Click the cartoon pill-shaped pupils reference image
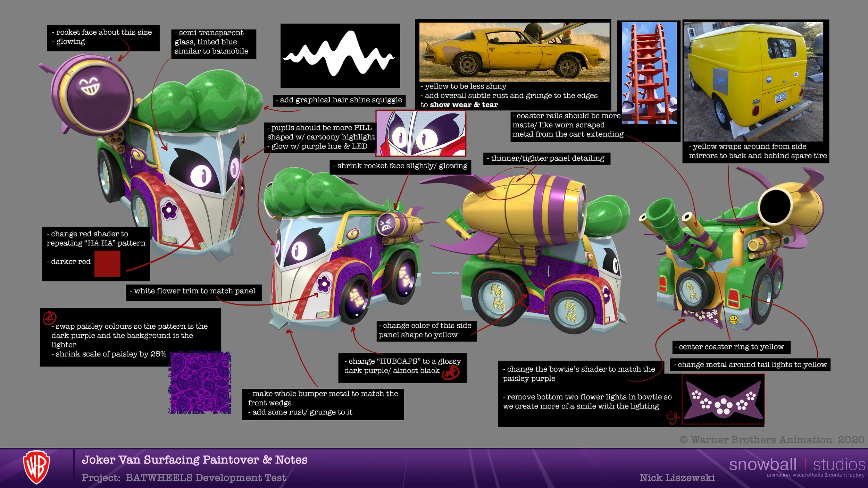868x488 pixels. (x=420, y=134)
